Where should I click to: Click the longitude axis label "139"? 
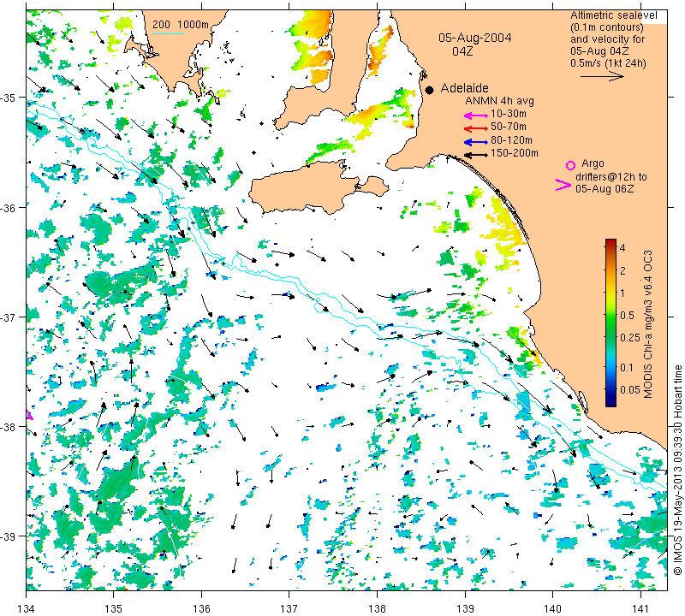click(465, 607)
